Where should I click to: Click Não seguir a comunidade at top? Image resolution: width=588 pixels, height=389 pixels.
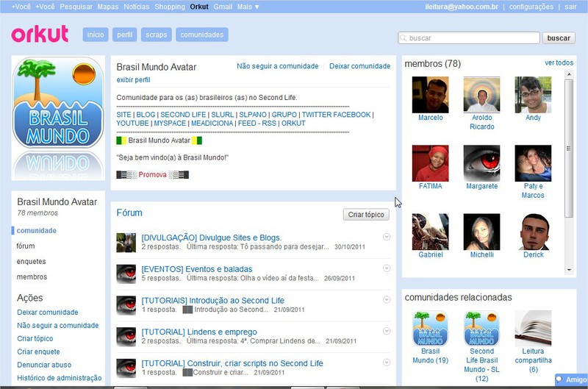(278, 66)
